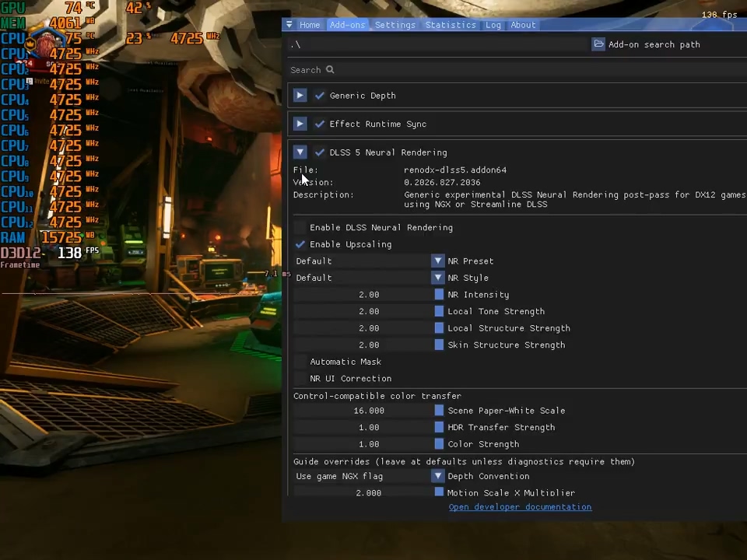Enable the Automatic Mask checkbox

(x=300, y=362)
